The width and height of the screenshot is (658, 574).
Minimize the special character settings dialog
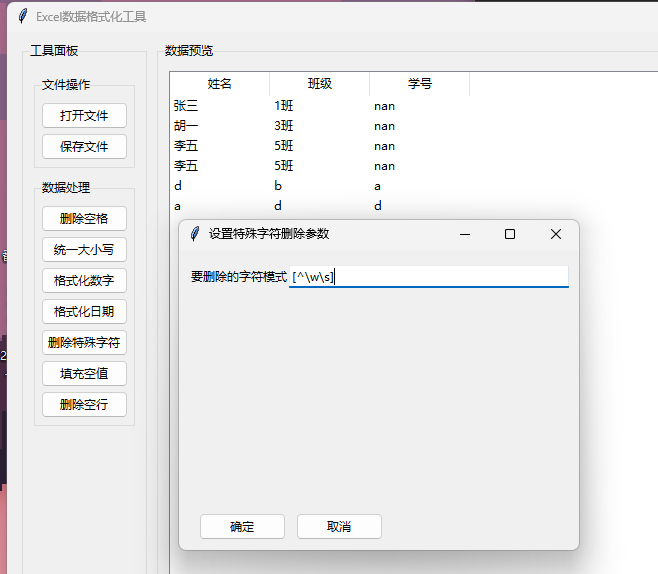[x=465, y=234]
